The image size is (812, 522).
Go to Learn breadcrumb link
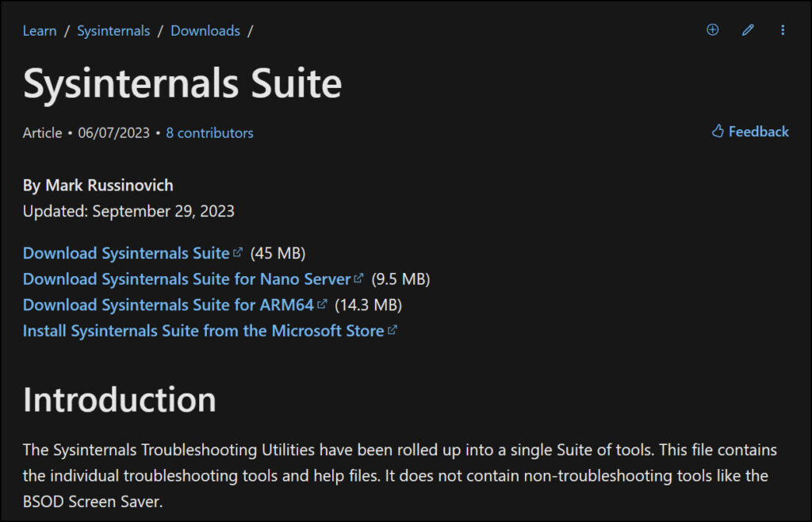click(x=40, y=31)
